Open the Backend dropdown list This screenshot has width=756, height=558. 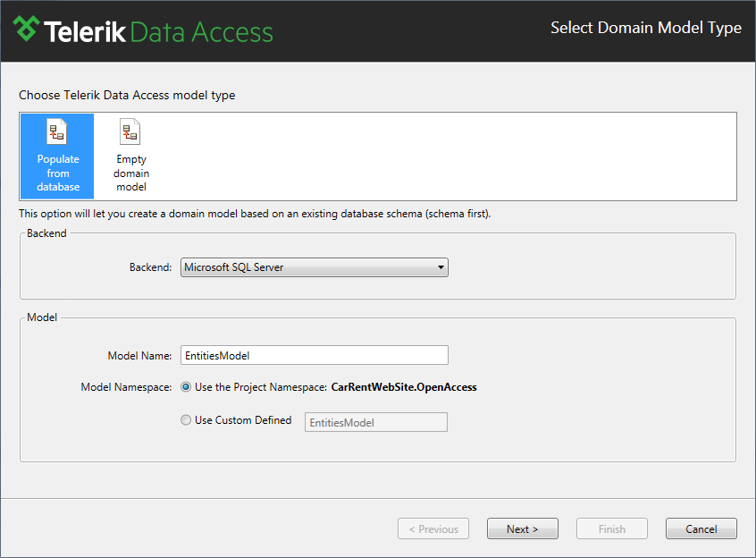315,267
